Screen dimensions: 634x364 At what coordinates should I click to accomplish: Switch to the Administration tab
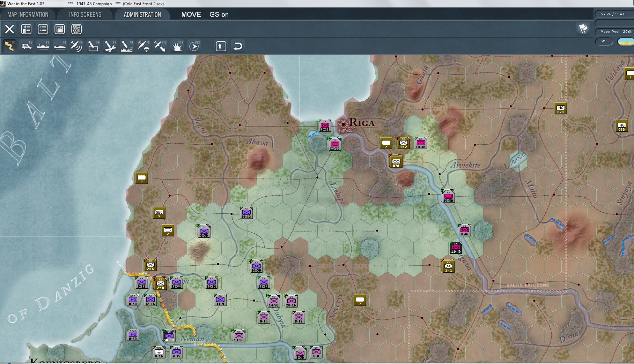click(142, 15)
